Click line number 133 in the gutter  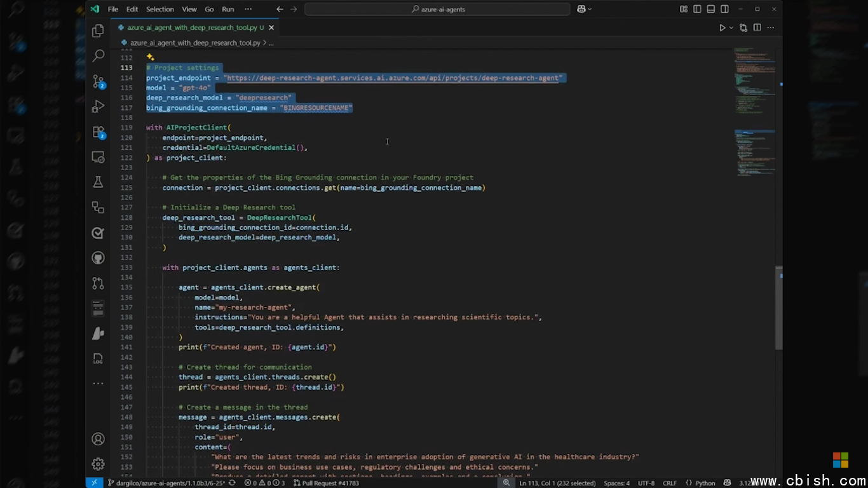(x=126, y=268)
